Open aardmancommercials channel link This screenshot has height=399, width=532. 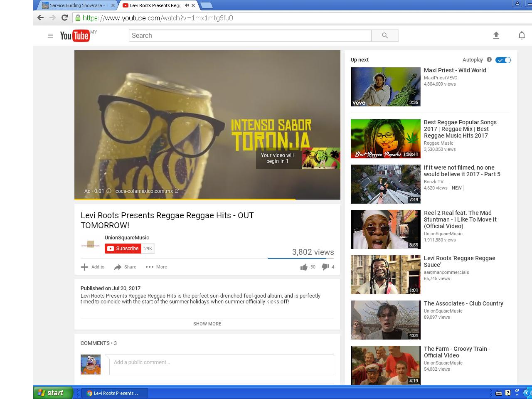[x=446, y=272]
